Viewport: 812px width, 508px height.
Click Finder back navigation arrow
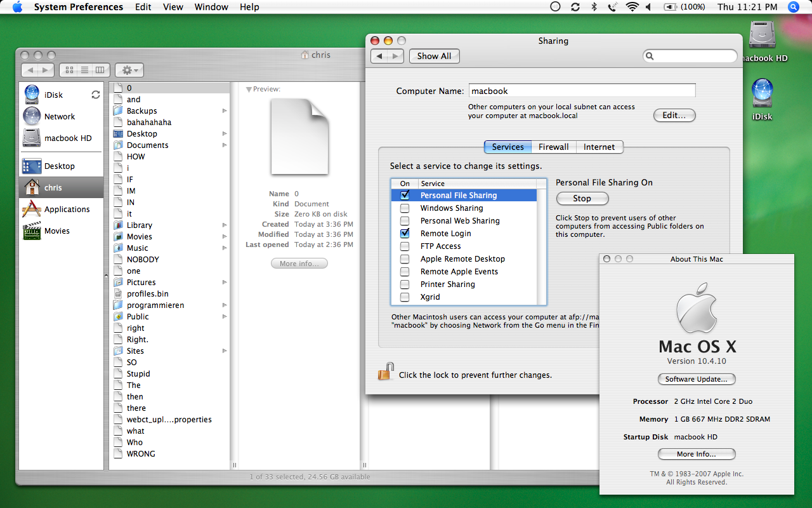point(30,70)
